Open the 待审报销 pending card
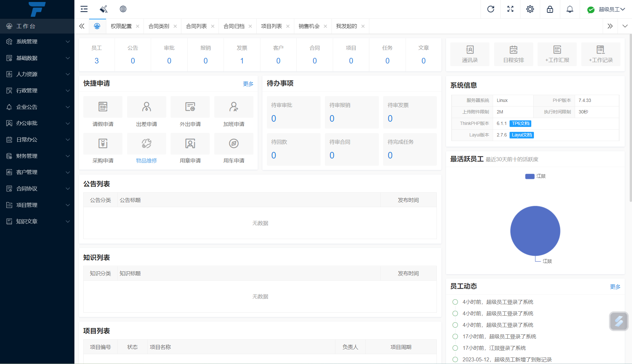The height and width of the screenshot is (364, 632). click(x=352, y=112)
